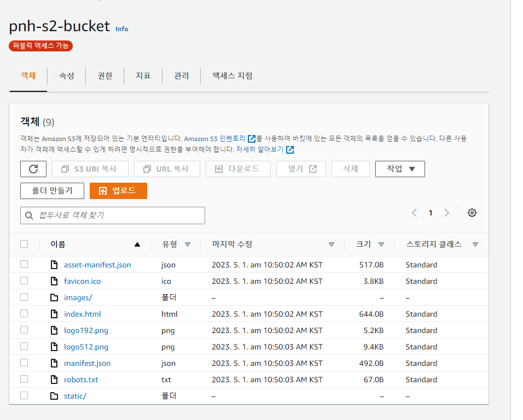Go to next page arrow
The height and width of the screenshot is (420, 523).
pyautogui.click(x=446, y=213)
